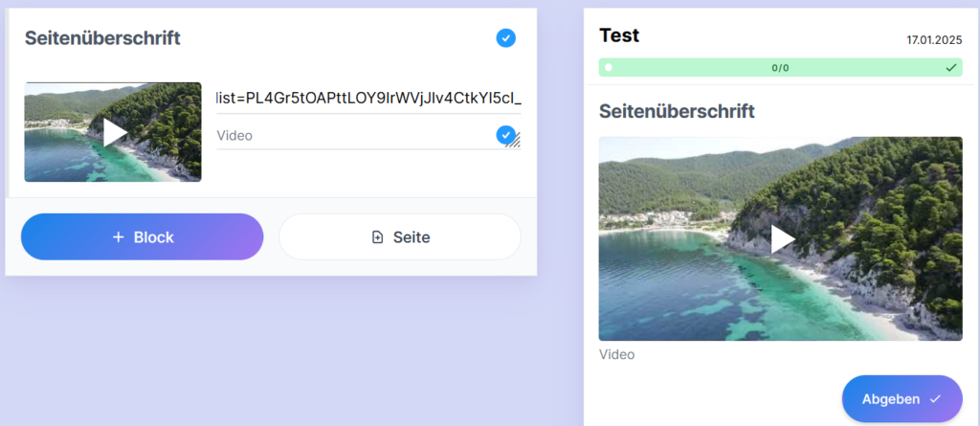Add a new page via Seite button
980x426 pixels.
click(x=400, y=236)
